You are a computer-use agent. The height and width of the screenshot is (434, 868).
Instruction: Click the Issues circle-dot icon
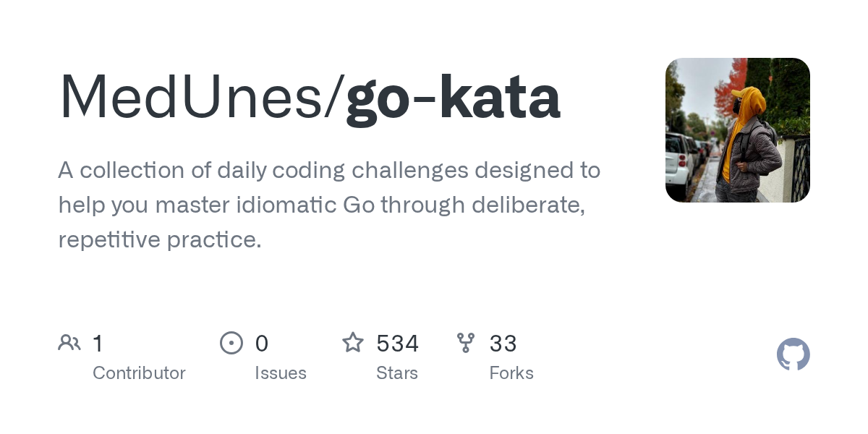[231, 343]
